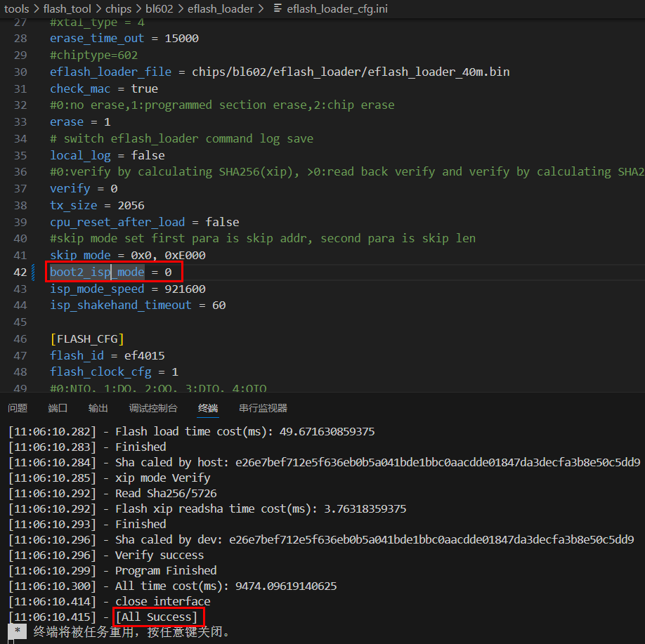The image size is (645, 644).
Task: Click the value 921600 on line 43
Action: point(185,289)
